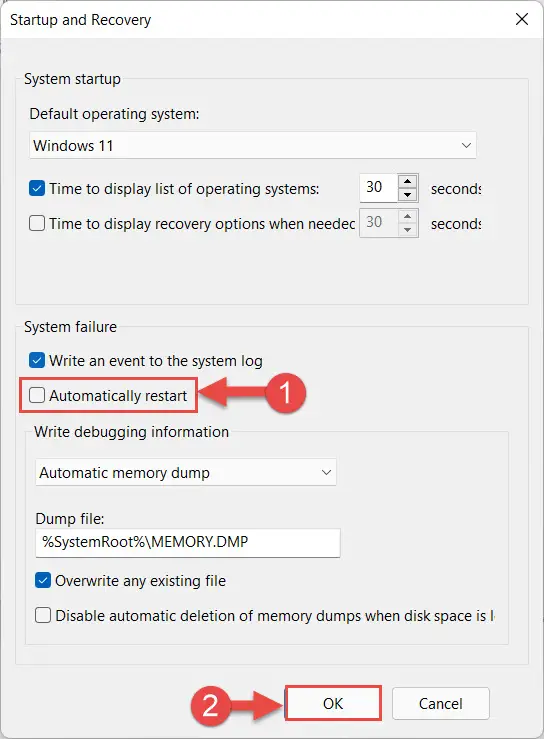Close the Startup and Recovery dialog
Image resolution: width=544 pixels, height=739 pixels.
522,19
